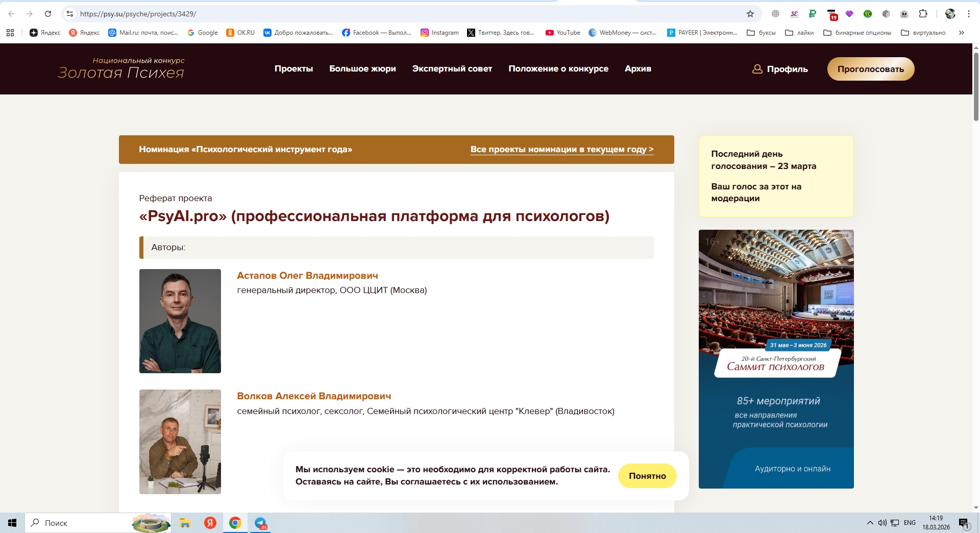Open the Twitter 'Твиттер' bookmark
The width and height of the screenshot is (980, 533).
tap(501, 33)
